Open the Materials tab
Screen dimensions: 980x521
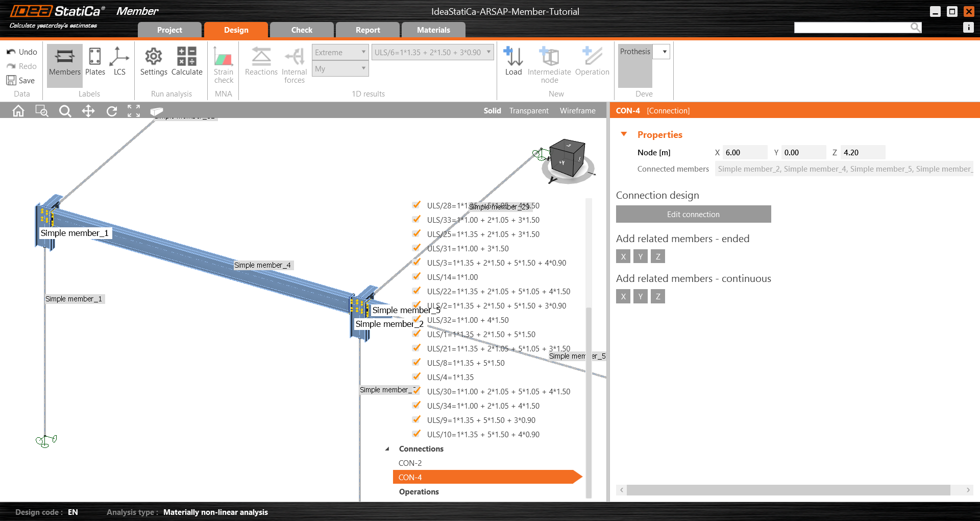433,30
